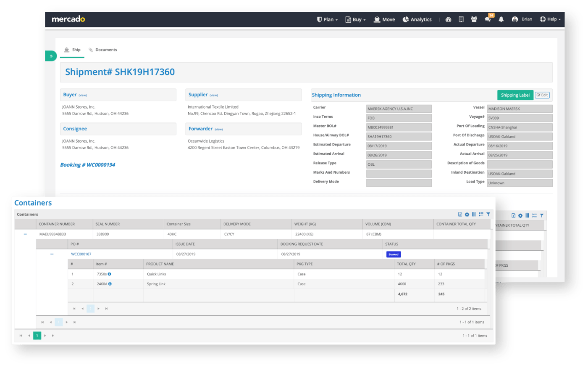
Task: Click the Load Type field Unknown
Action: tap(520, 183)
